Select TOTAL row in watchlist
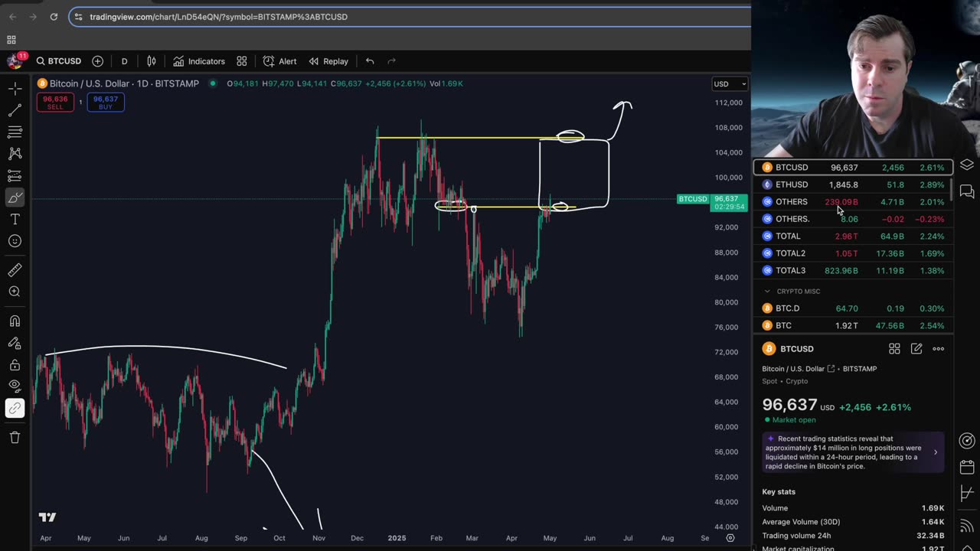The image size is (980, 551). click(x=853, y=236)
